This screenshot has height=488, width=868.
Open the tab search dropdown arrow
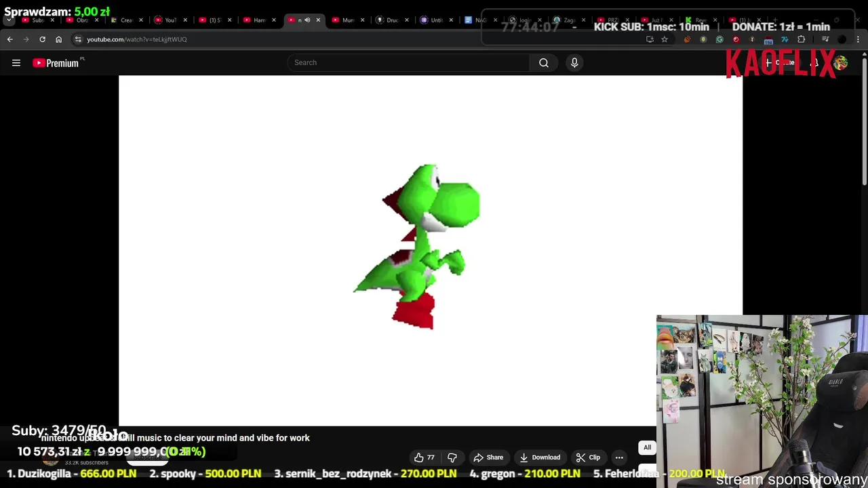click(9, 20)
